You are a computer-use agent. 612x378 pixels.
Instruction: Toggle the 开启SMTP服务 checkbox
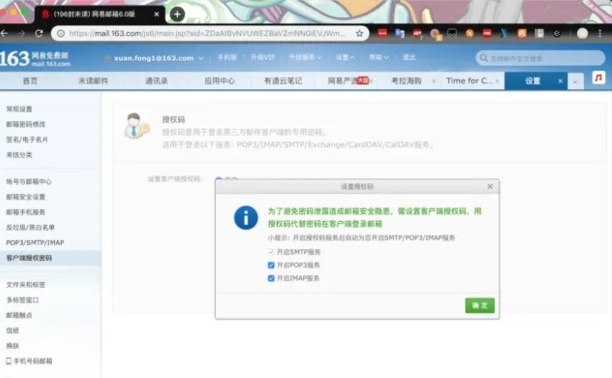pos(271,252)
